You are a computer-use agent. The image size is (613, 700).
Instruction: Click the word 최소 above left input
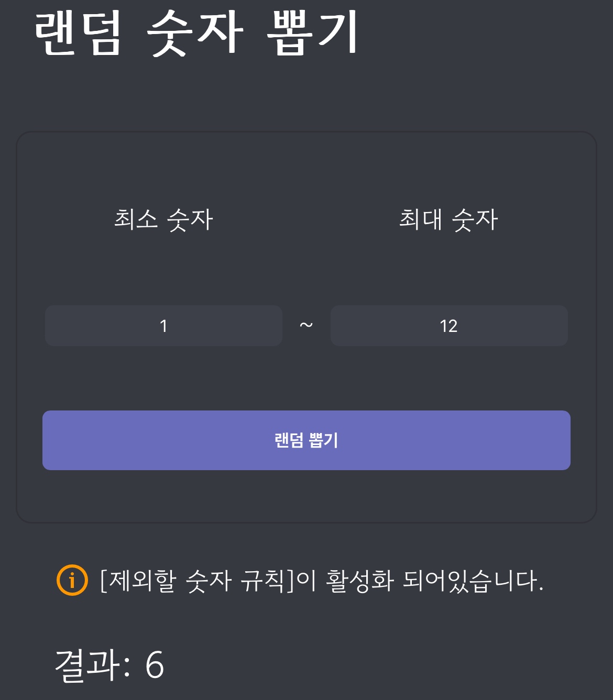coord(136,219)
